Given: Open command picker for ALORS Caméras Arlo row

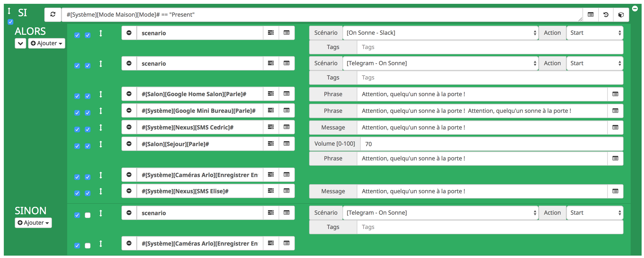Looking at the screenshot, I should [287, 175].
